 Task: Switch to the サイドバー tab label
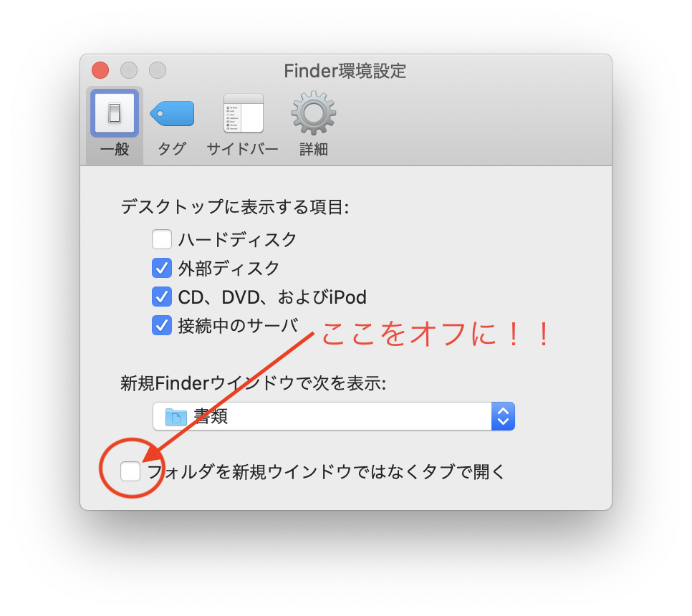pyautogui.click(x=243, y=149)
